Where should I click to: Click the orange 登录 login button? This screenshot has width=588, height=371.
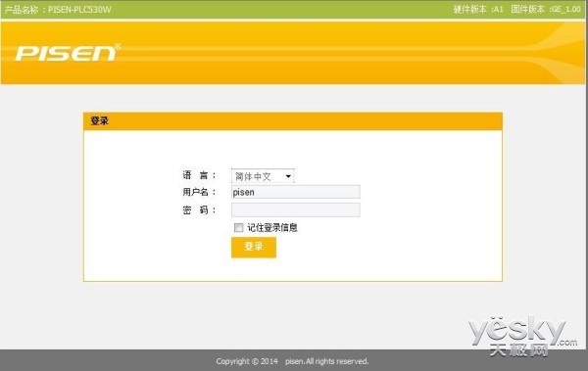click(254, 248)
